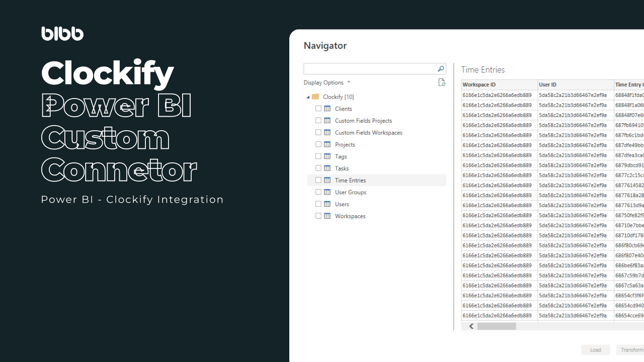
Task: Select the Custom Fields Projects label
Action: 363,121
